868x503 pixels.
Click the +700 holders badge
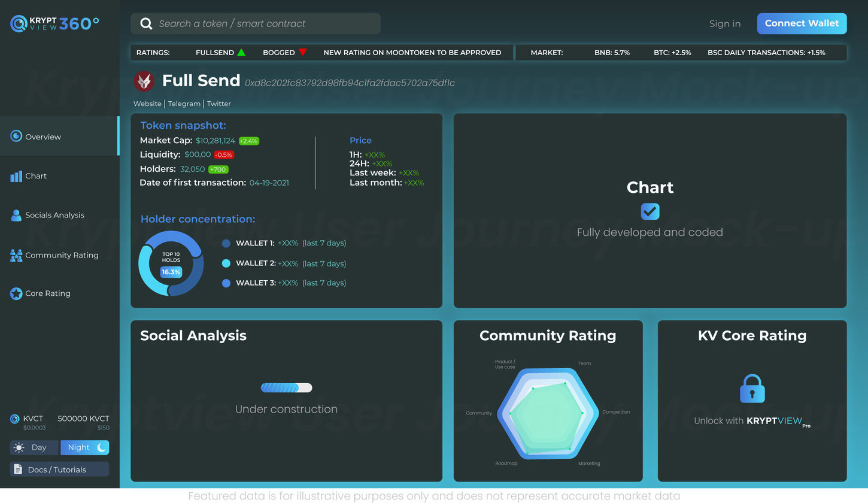click(218, 169)
